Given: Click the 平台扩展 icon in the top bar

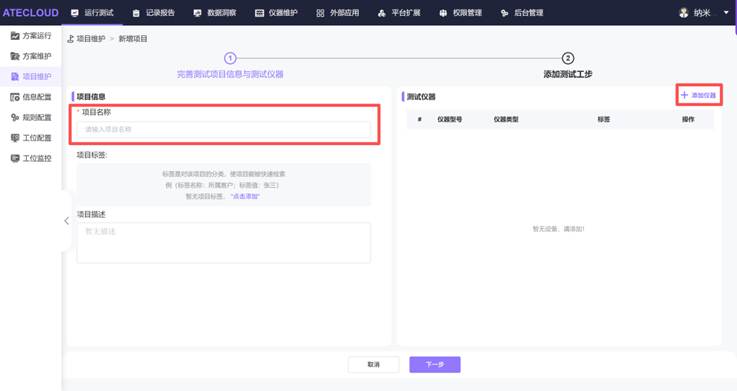Looking at the screenshot, I should pos(382,13).
